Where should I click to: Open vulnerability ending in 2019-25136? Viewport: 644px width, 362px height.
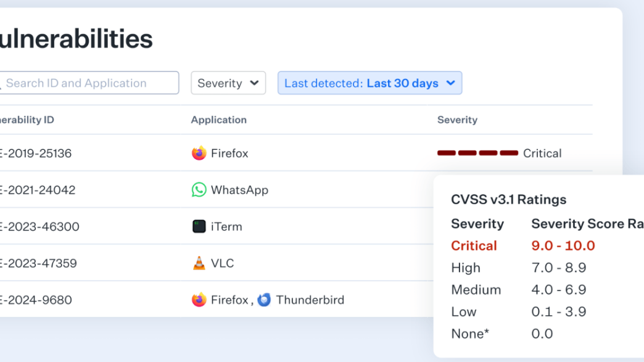click(x=37, y=153)
